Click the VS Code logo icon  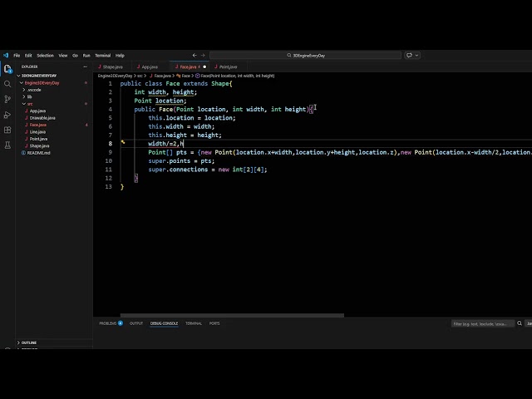(6, 56)
